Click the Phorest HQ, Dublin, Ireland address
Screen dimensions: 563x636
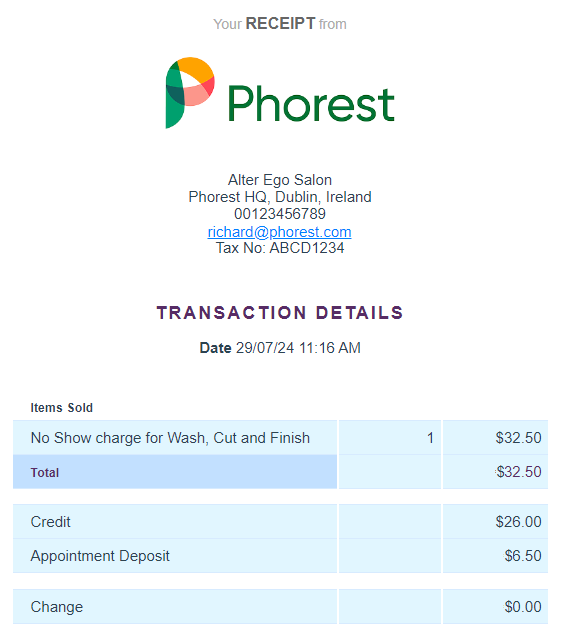tap(280, 197)
